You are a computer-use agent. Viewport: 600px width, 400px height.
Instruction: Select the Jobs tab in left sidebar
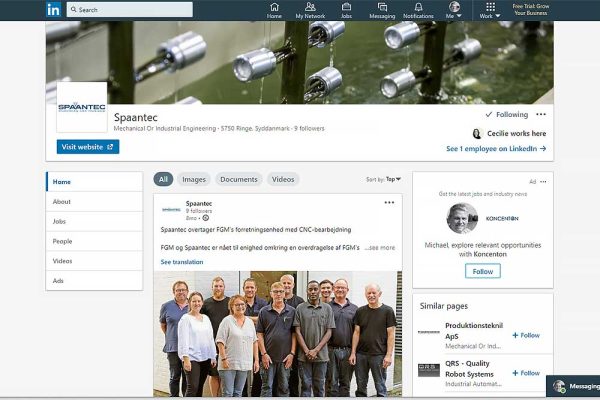click(94, 222)
